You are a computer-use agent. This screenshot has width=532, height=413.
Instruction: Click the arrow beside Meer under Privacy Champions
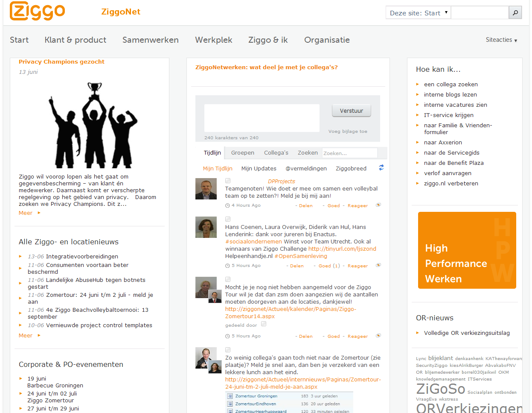click(39, 213)
